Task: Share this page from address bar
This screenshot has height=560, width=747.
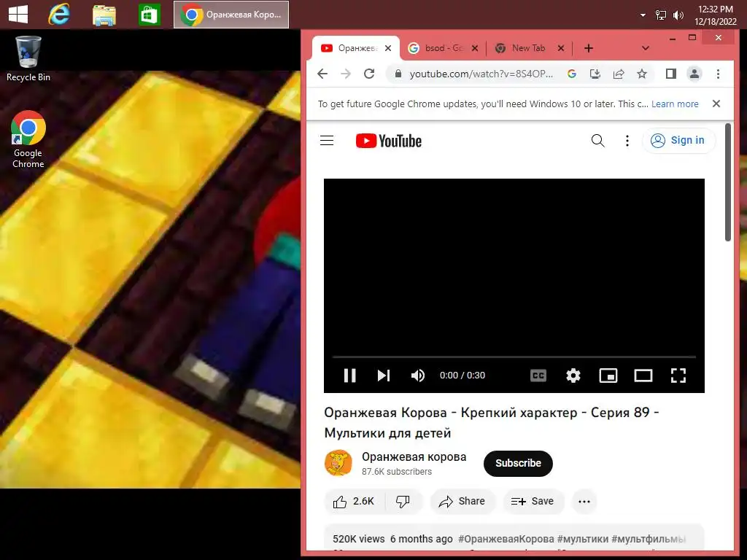Action: (619, 74)
